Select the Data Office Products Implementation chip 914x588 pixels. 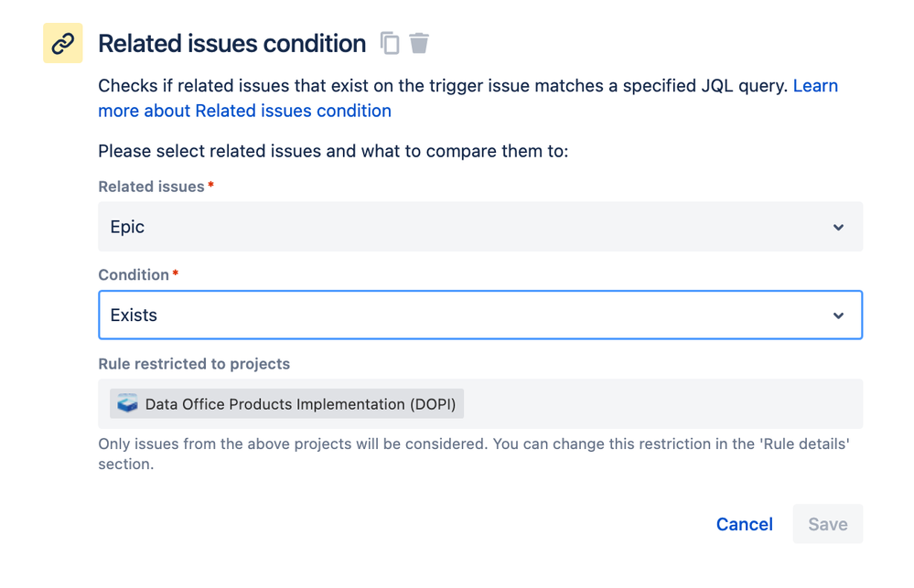point(299,404)
